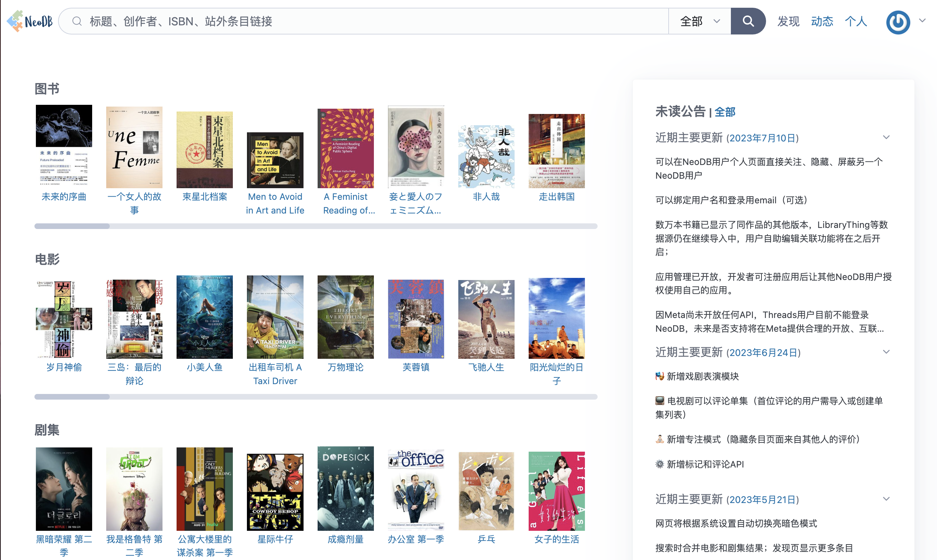The width and height of the screenshot is (937, 560).
Task: Open 走出韩国 book cover
Action: coord(556,151)
